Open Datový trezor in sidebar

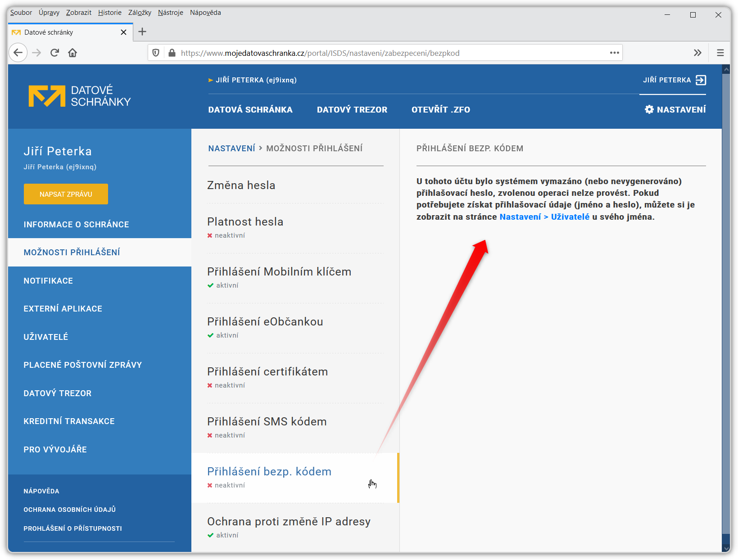pyautogui.click(x=100, y=393)
